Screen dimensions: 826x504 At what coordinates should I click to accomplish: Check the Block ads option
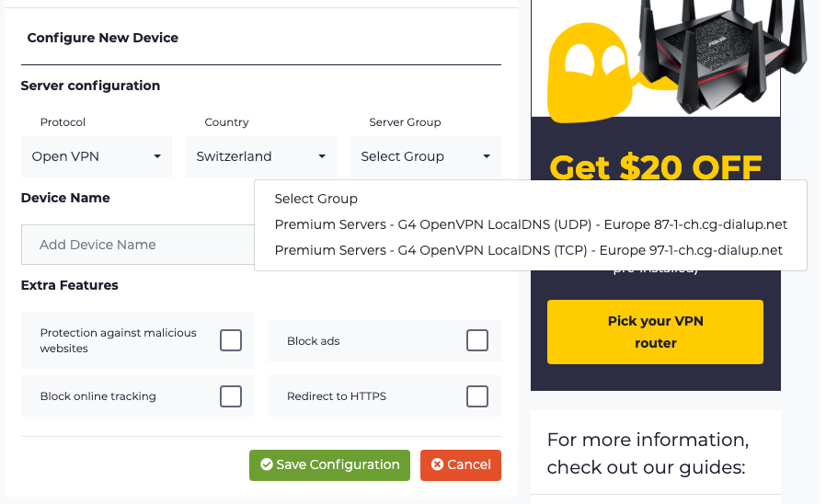[x=477, y=340]
